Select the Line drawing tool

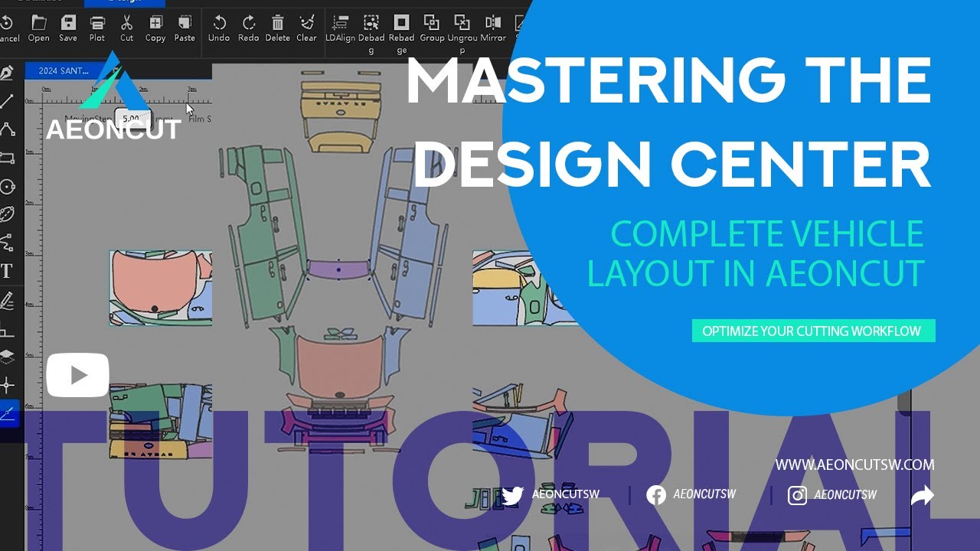point(7,101)
